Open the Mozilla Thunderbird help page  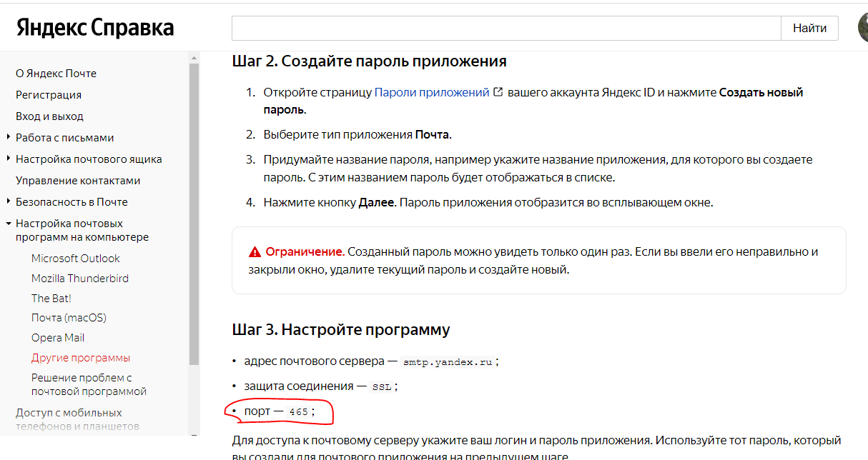tap(80, 278)
